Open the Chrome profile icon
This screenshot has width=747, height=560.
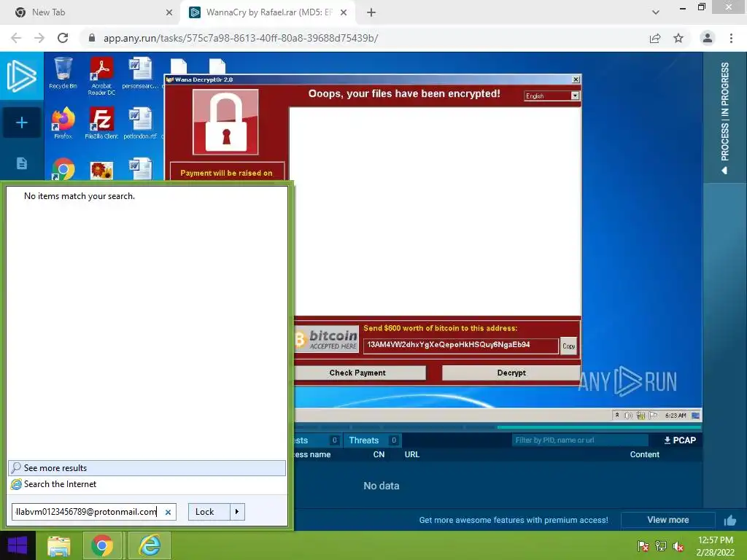(708, 38)
